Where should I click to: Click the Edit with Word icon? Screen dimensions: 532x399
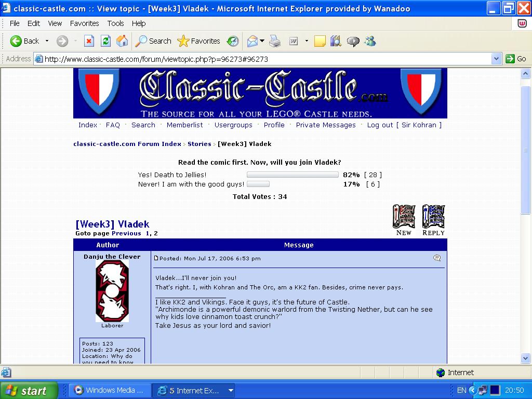click(294, 41)
